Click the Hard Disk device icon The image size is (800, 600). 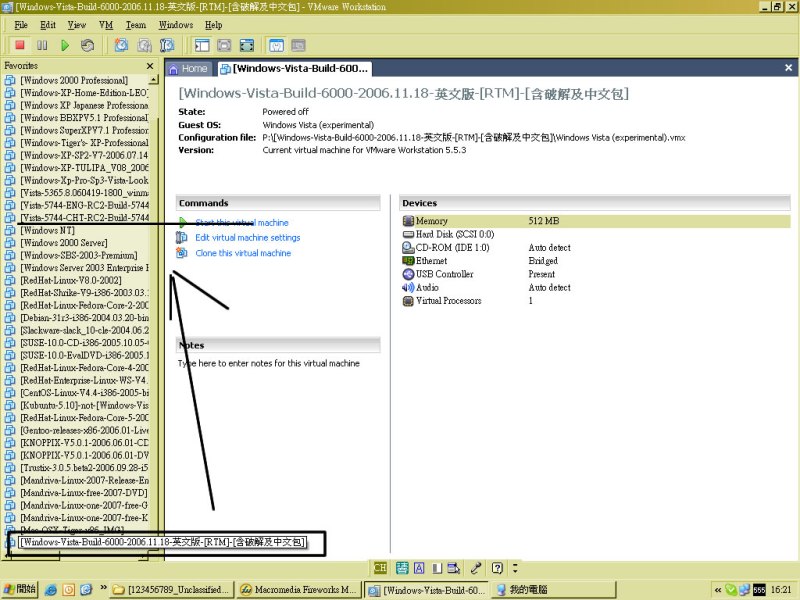tap(408, 234)
